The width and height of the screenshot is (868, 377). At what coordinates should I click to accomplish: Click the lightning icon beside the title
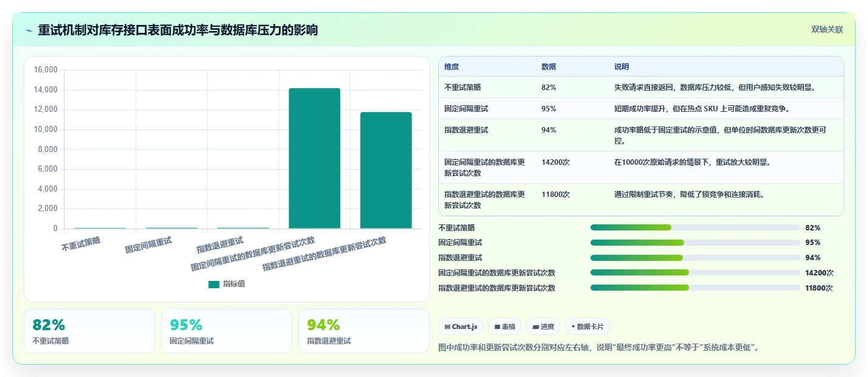pos(29,30)
